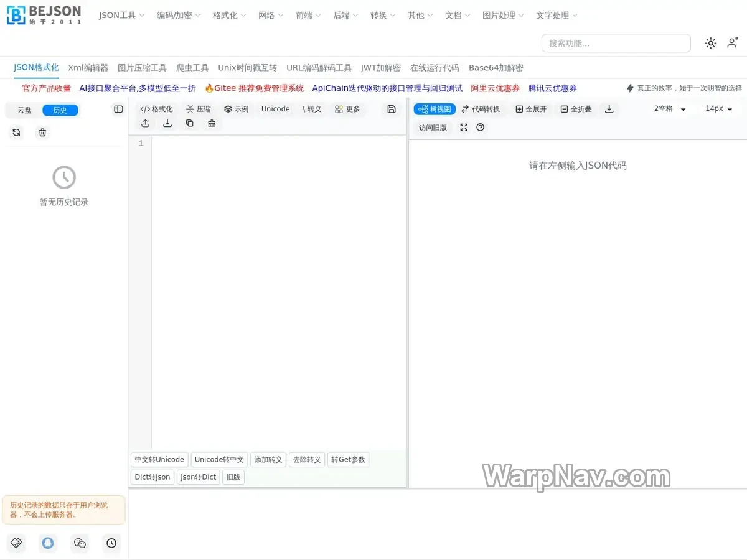Click the 转义 escape button
This screenshot has width=747, height=560.
click(x=312, y=109)
